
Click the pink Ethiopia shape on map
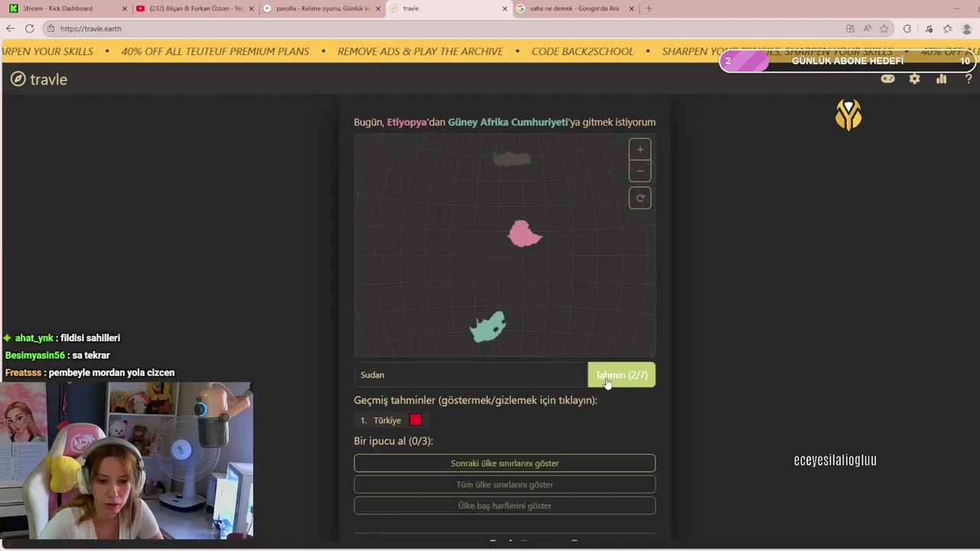pos(524,234)
